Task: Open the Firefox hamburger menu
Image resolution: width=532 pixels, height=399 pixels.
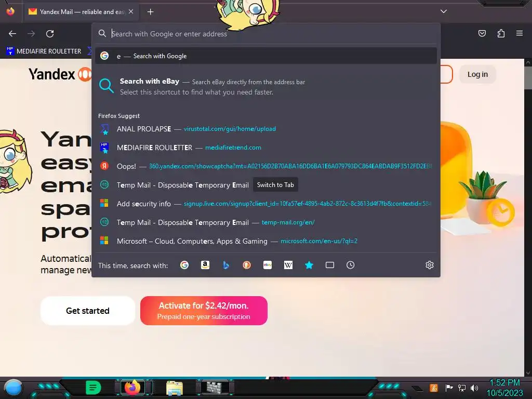Action: click(x=520, y=33)
